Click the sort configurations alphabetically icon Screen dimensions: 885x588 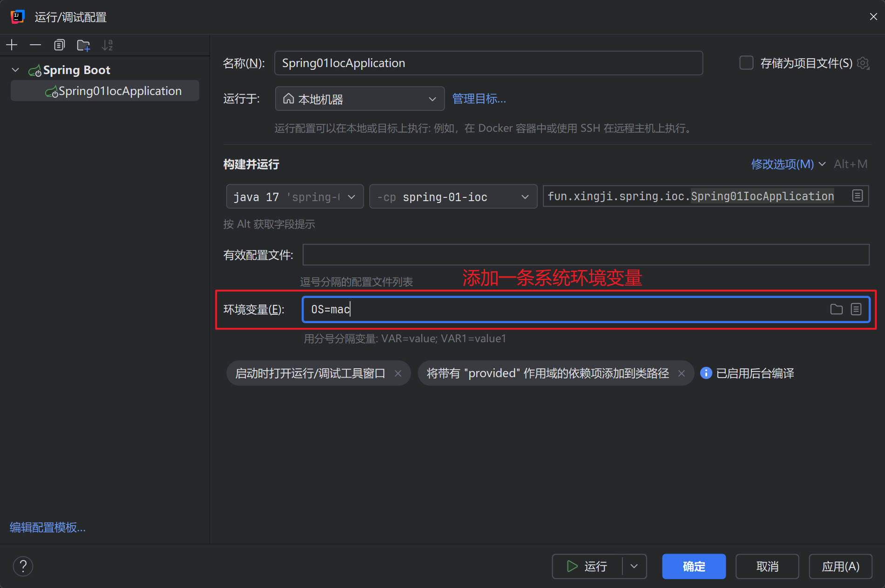[108, 45]
